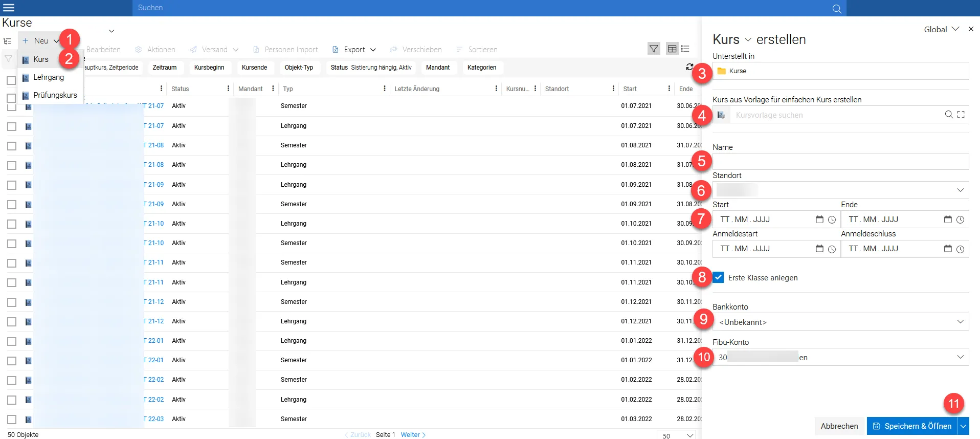Select checkbox for 21-07 Lehrgang row

[x=11, y=126]
